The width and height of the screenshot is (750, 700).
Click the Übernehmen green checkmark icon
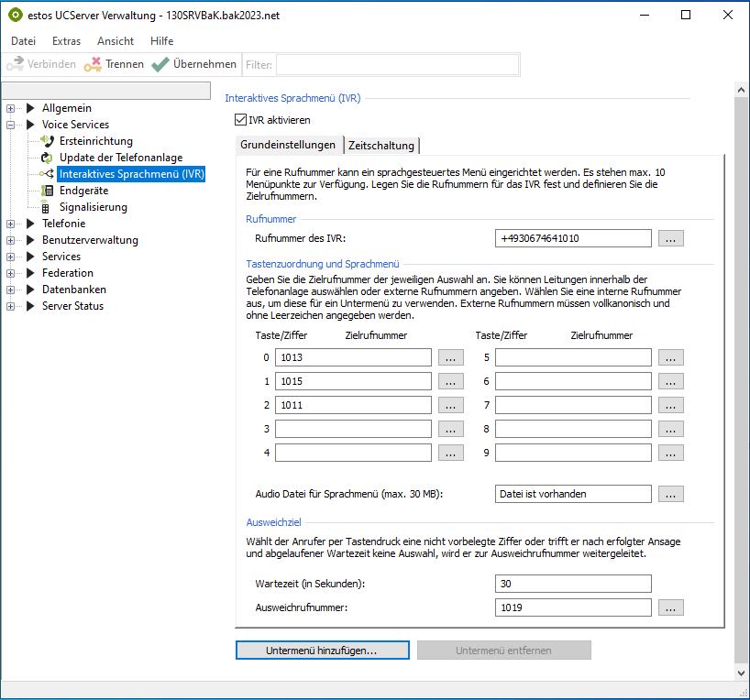click(x=160, y=65)
